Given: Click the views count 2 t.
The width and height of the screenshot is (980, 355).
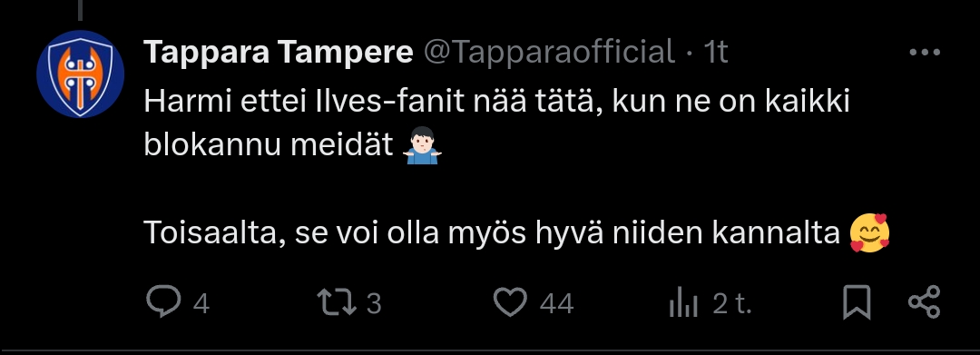Looking at the screenshot, I should click(732, 304).
